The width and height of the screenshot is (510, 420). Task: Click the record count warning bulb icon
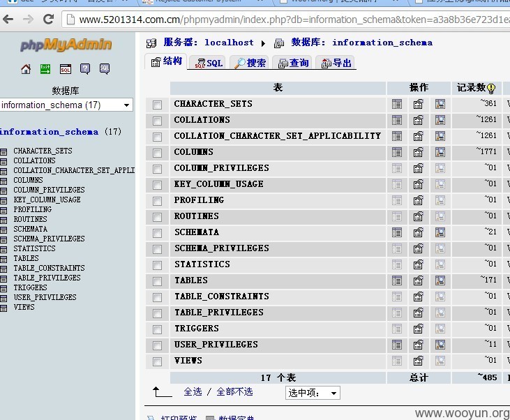point(491,88)
